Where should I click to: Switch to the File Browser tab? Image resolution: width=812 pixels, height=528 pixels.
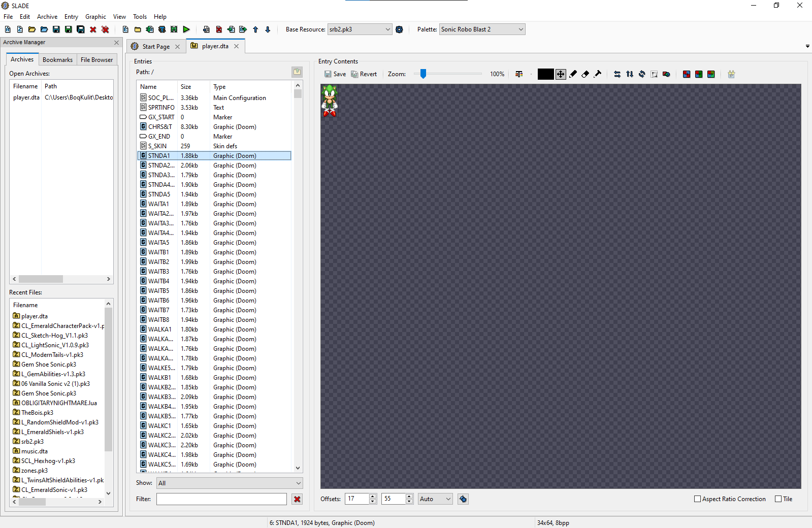pyautogui.click(x=96, y=60)
